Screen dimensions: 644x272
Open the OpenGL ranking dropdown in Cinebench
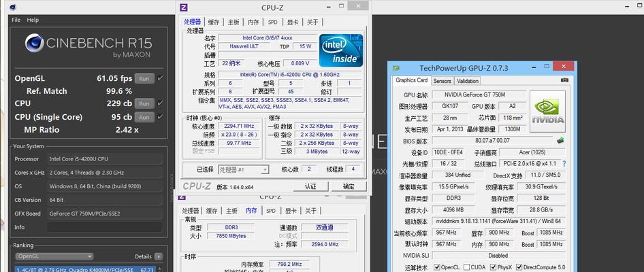(x=54, y=256)
